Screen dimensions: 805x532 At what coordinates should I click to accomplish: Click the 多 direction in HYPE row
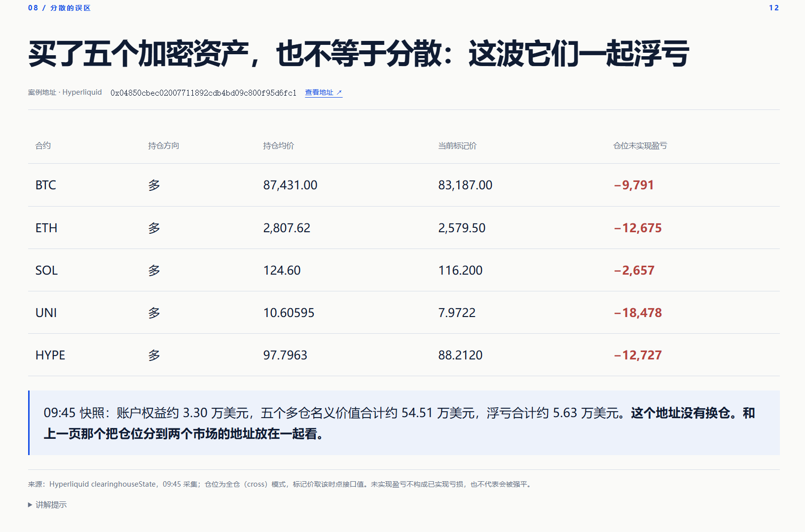154,355
